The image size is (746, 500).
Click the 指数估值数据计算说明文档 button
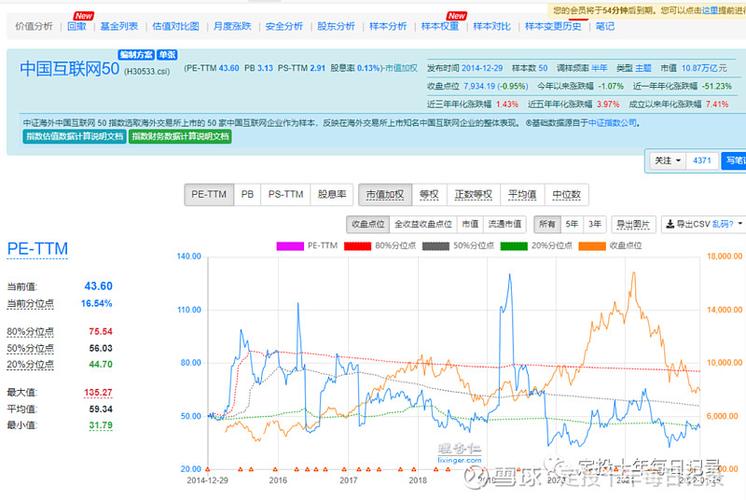(74, 136)
